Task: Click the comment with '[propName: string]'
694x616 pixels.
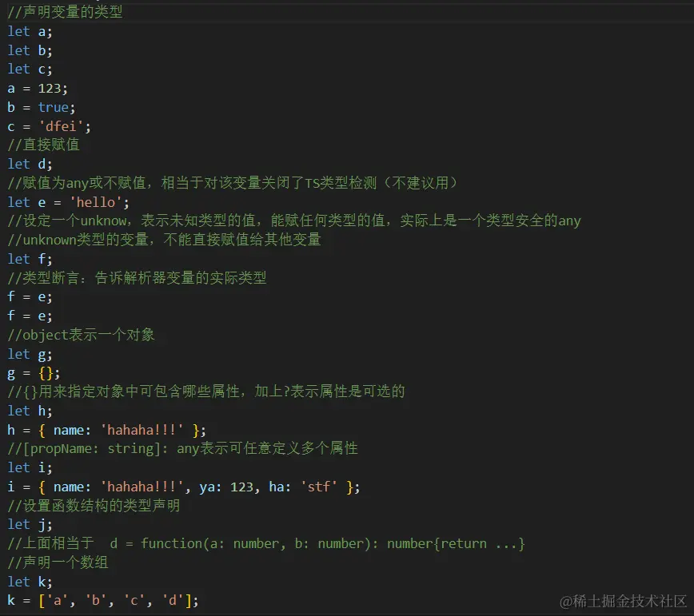Action: pyautogui.click(x=182, y=448)
